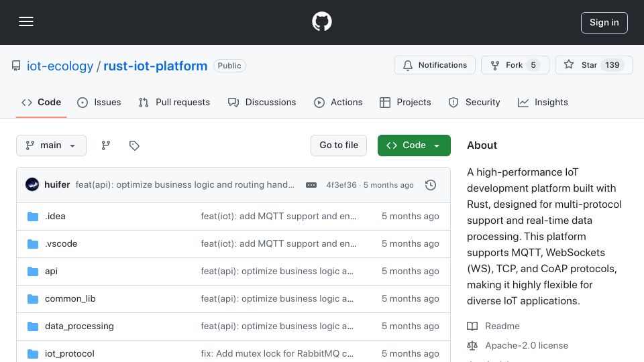Click the .vscode folder icon

pyautogui.click(x=33, y=244)
